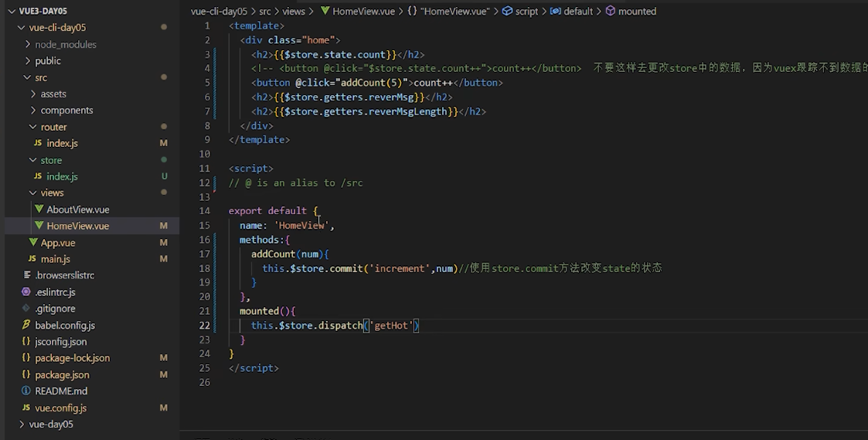Click the 'increment' string on line 18

tap(400, 268)
